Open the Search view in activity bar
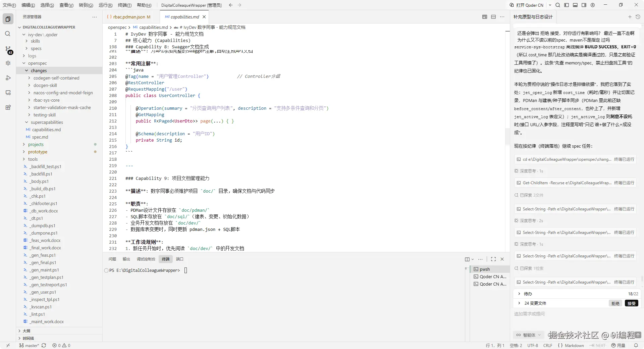 (8, 34)
